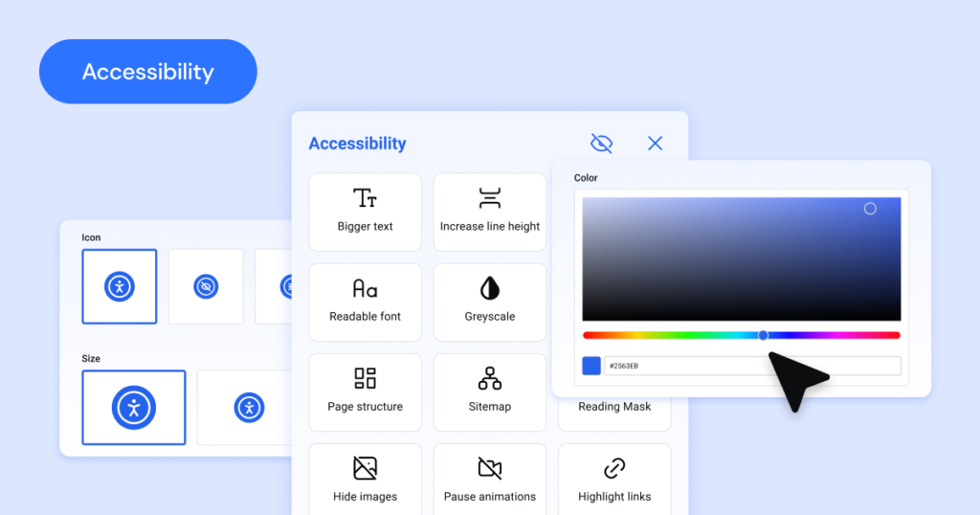
Task: Pick the smaller widget size option
Action: (248, 408)
